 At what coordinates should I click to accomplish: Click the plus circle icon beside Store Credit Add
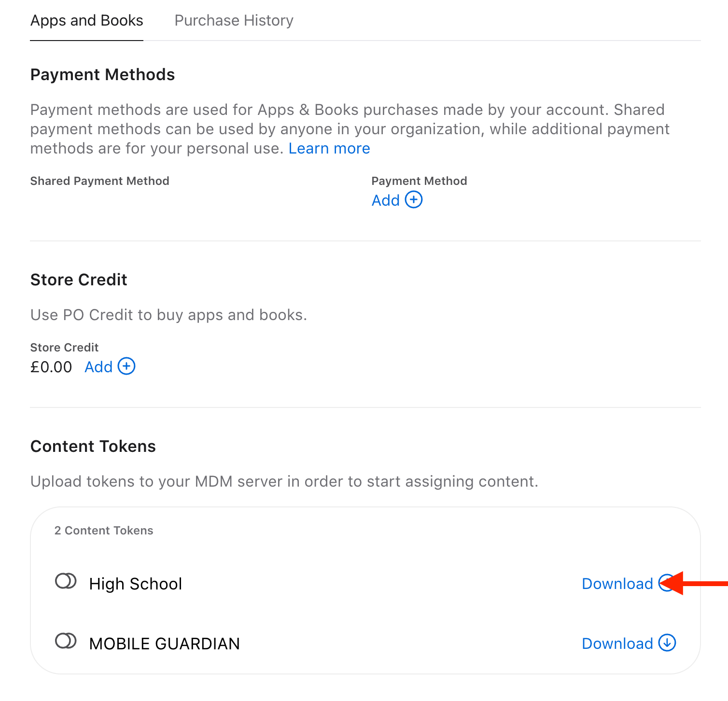coord(126,366)
